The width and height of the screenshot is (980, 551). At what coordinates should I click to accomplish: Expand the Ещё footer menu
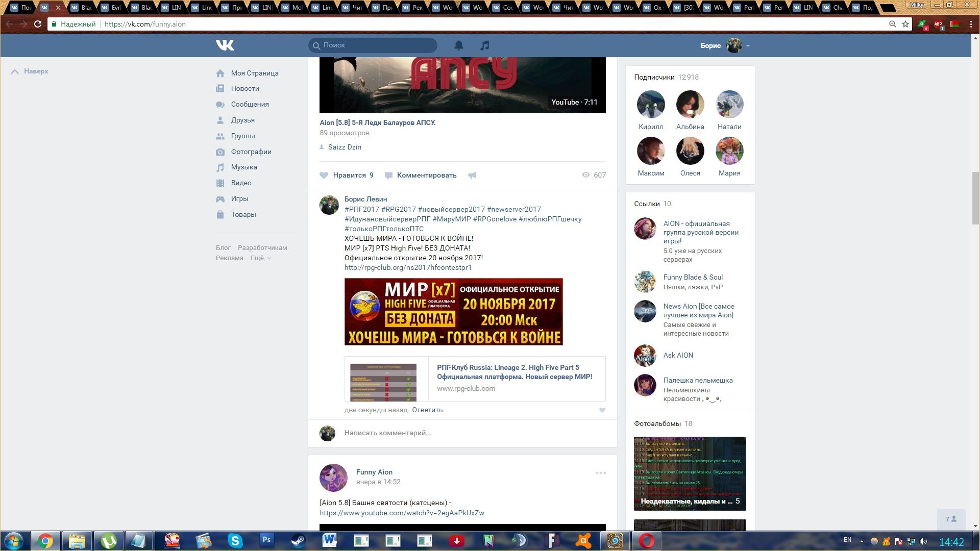click(x=261, y=258)
